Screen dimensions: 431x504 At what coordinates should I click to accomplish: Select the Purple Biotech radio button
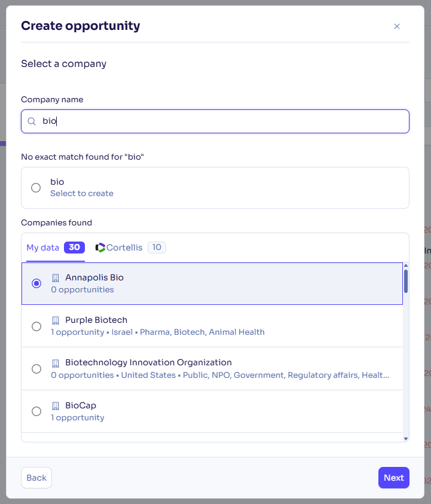coord(36,326)
